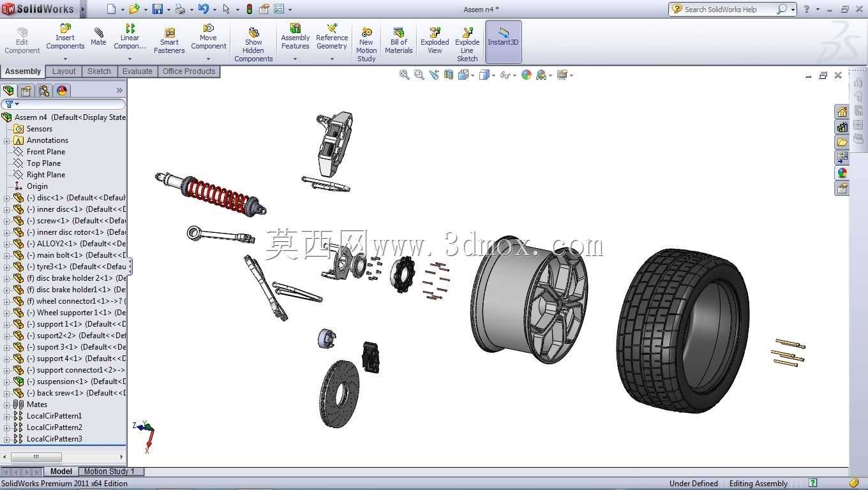
Task: Click the New document icon
Action: pos(111,9)
